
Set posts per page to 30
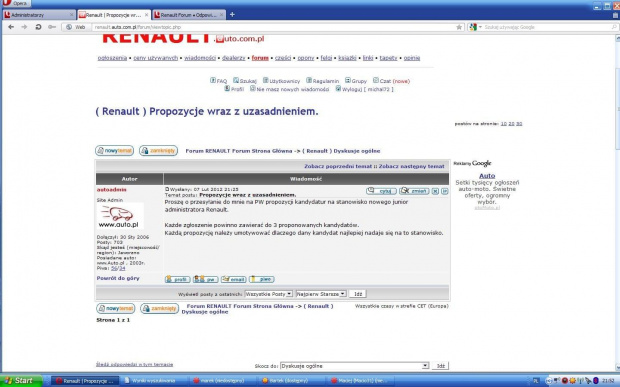519,124
